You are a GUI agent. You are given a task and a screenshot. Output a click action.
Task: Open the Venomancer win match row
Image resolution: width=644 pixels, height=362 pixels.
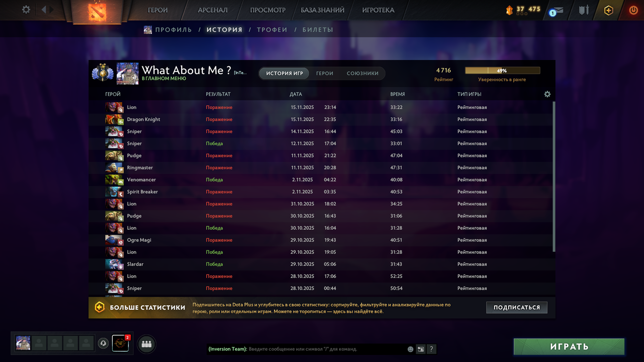coord(322,179)
